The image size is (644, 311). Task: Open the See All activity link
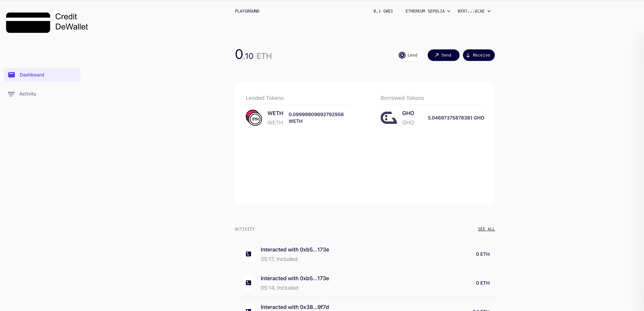coord(486,229)
